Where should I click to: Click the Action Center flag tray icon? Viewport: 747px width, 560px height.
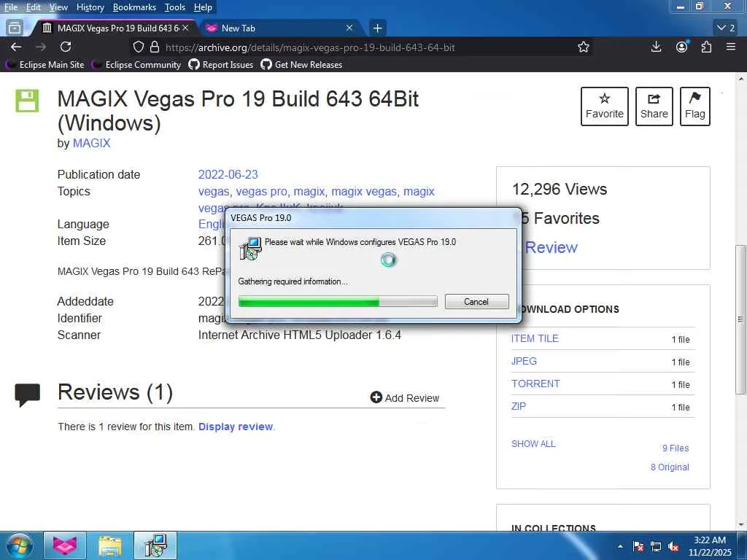click(x=638, y=547)
